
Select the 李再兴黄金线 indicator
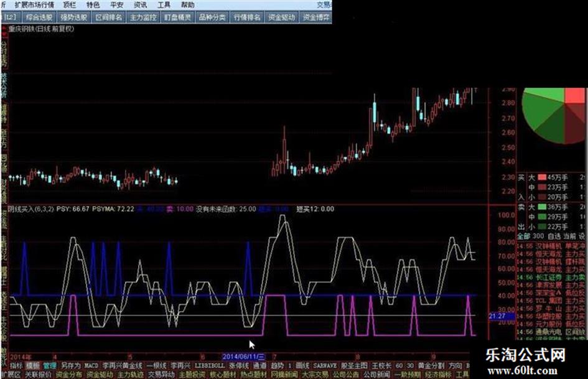pos(123,365)
